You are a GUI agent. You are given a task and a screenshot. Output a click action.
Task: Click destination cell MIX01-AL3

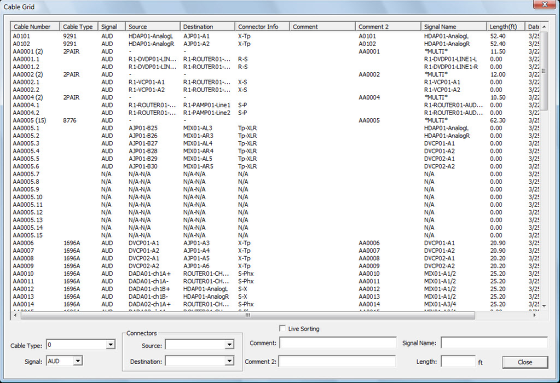198,128
